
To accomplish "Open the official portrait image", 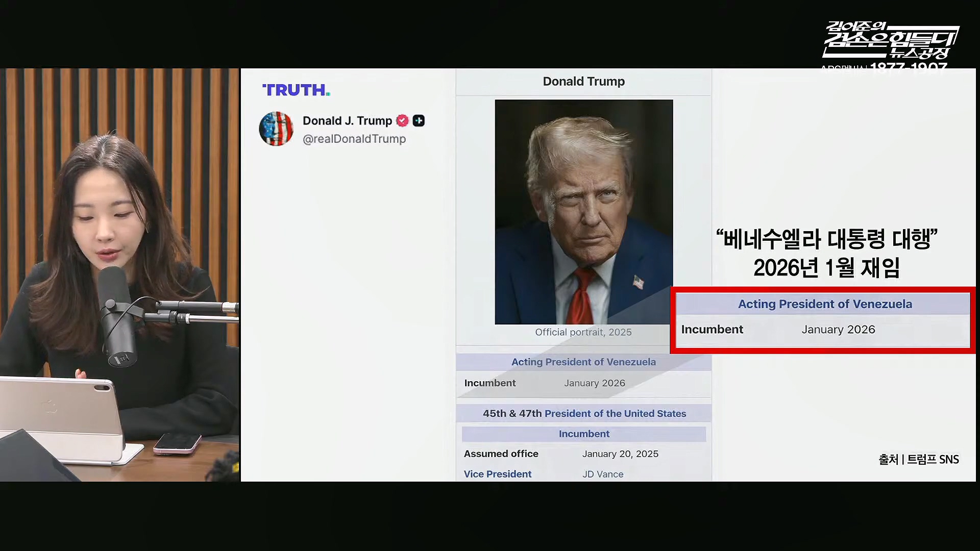I will pyautogui.click(x=583, y=212).
